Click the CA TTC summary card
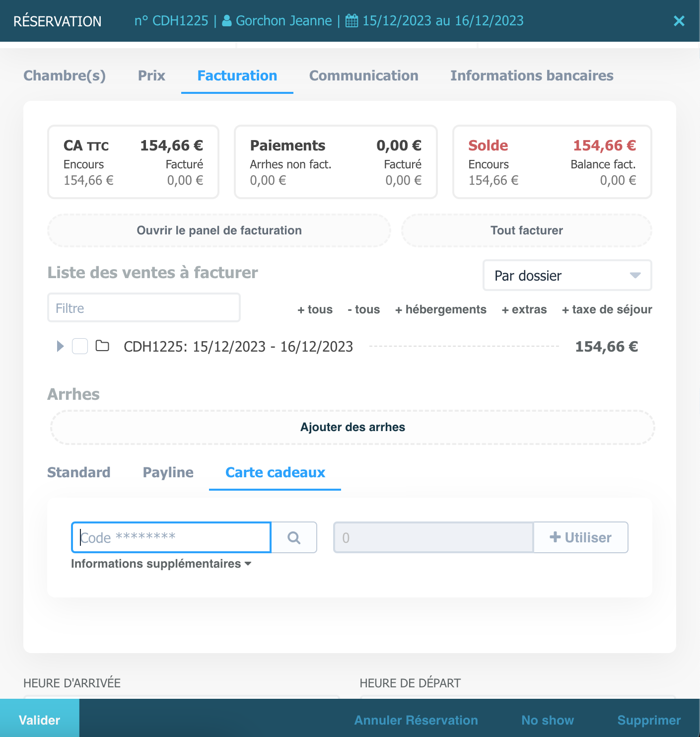Image resolution: width=700 pixels, height=737 pixels. point(133,162)
